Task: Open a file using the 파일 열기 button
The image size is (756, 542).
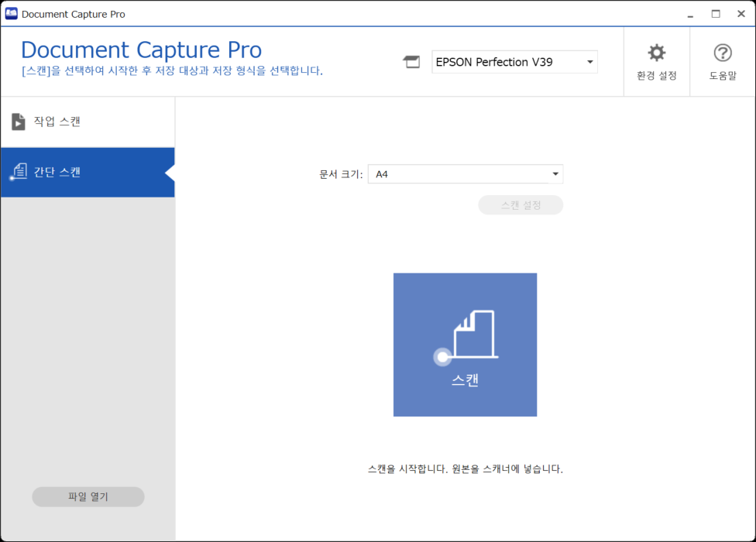Action: [88, 496]
